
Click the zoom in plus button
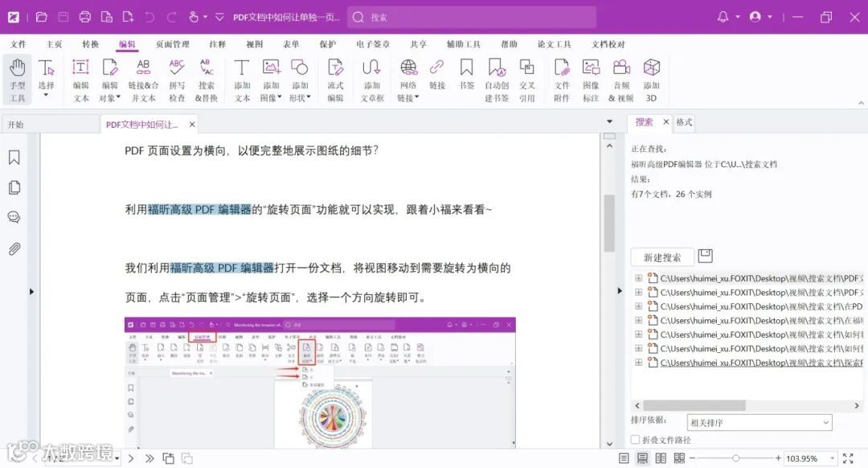[778, 458]
